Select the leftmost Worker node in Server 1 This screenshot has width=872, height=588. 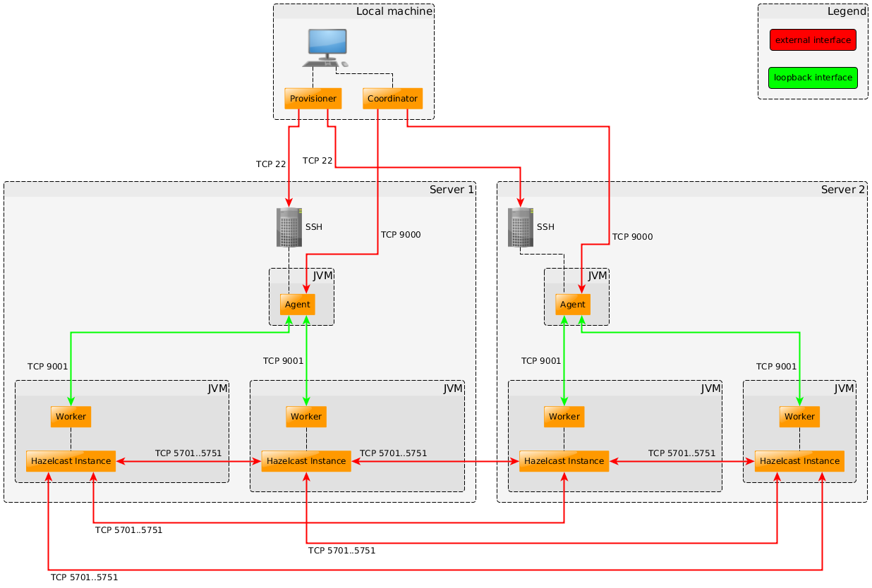pos(71,417)
